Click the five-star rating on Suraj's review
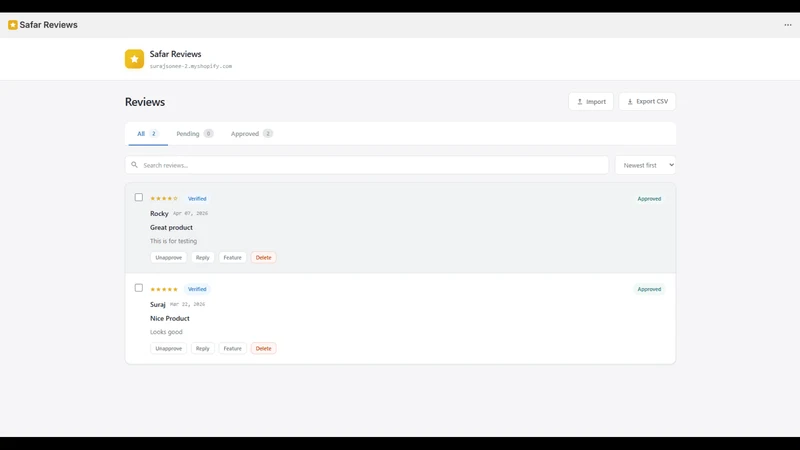This screenshot has height=450, width=800. [164, 289]
